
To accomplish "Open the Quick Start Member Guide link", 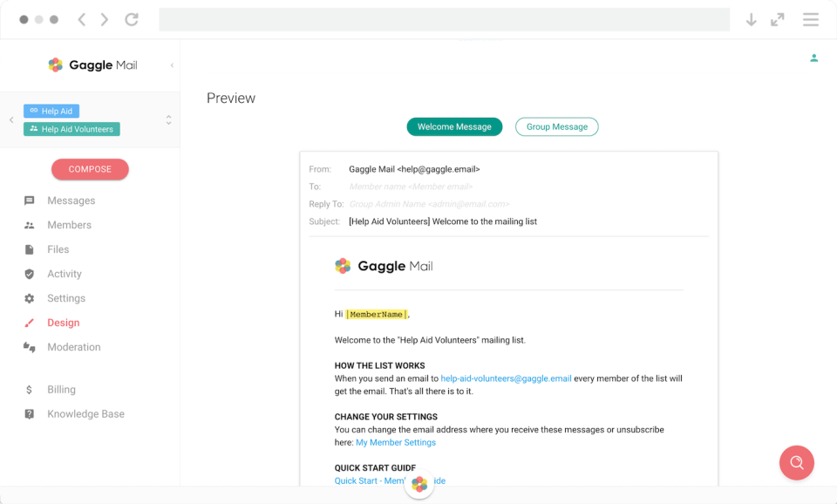I will 390,481.
